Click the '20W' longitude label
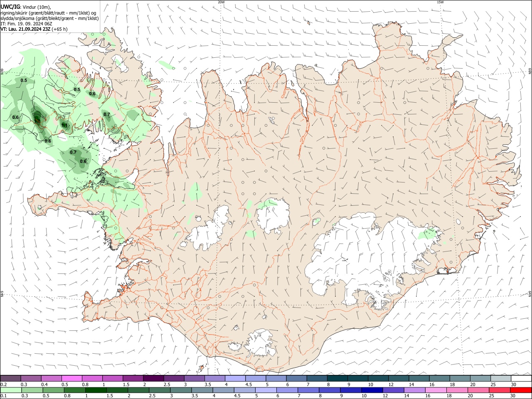532x399 pixels. point(221,2)
